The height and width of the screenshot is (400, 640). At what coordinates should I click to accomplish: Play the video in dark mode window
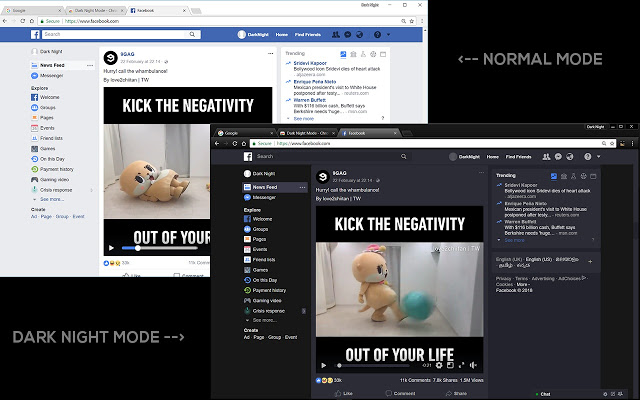pyautogui.click(x=324, y=365)
